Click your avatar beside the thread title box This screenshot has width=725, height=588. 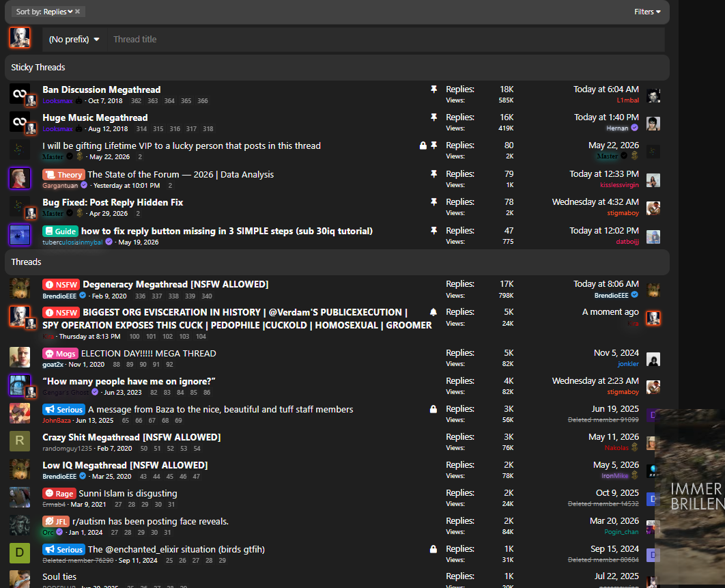[20, 38]
